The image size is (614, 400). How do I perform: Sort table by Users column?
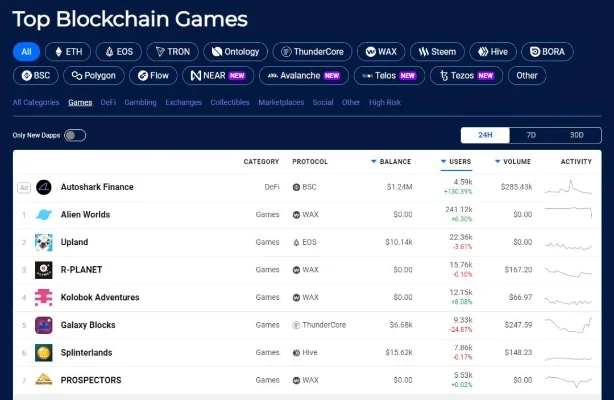(456, 162)
